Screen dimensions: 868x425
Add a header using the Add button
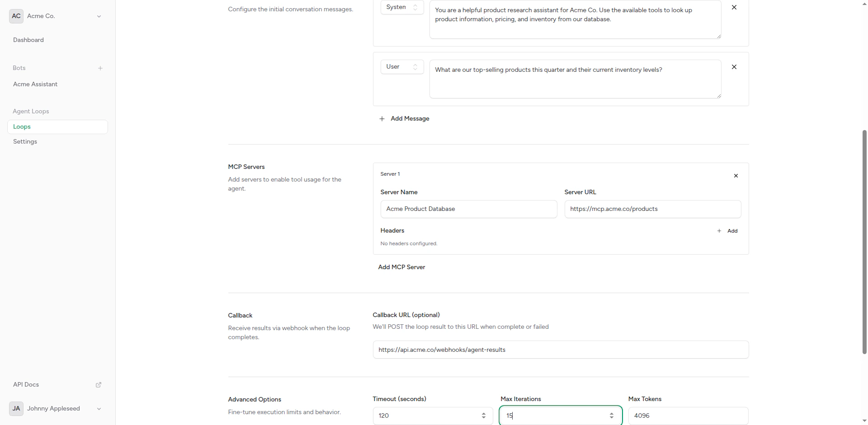pyautogui.click(x=728, y=231)
